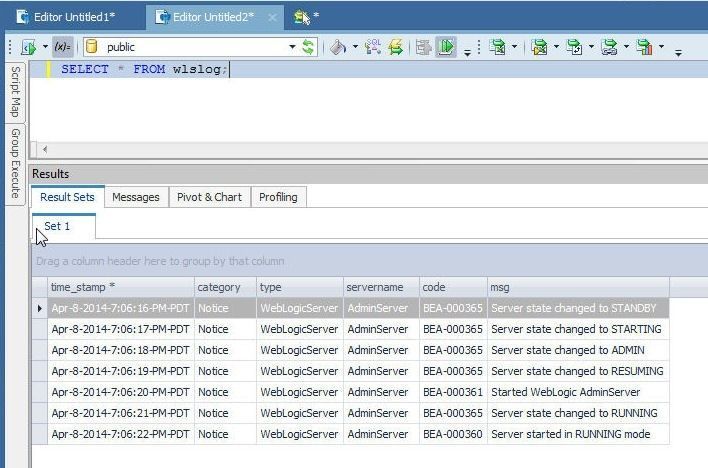The width and height of the screenshot is (708, 468).
Task: Click the editor horizontal scrollbar left arrow
Action: (44, 149)
